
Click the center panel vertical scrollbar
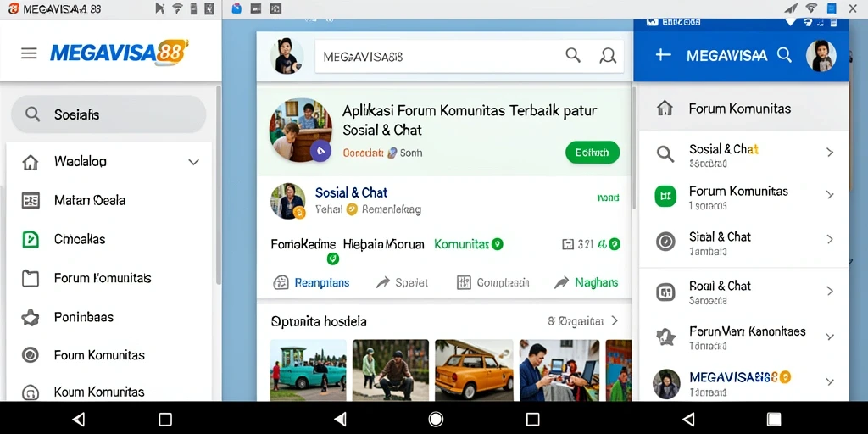point(632,147)
